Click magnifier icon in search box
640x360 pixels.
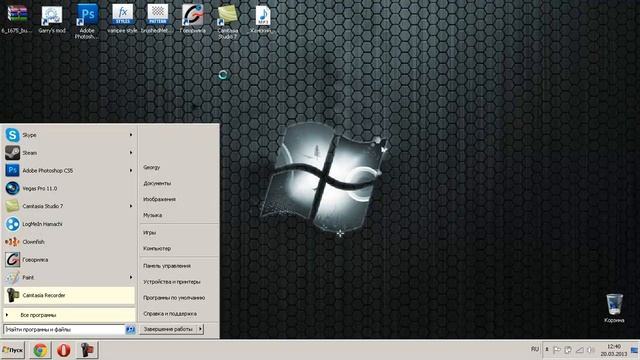(130, 329)
